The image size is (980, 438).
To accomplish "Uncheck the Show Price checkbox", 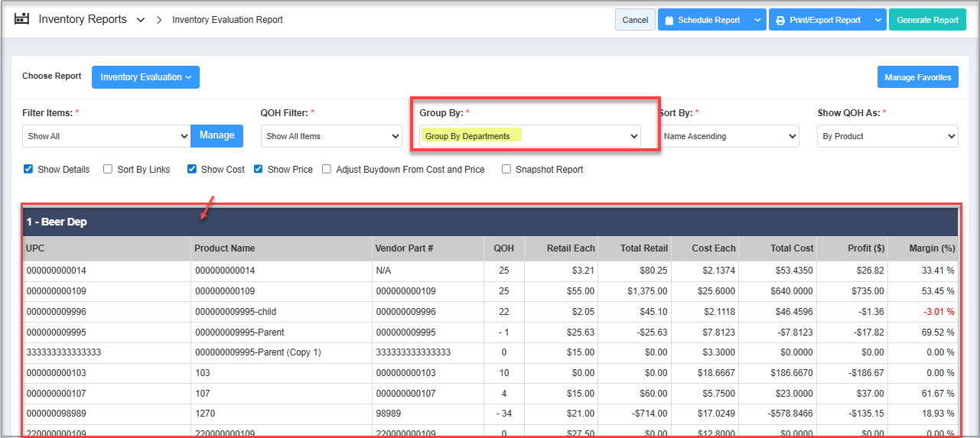I will pos(259,169).
